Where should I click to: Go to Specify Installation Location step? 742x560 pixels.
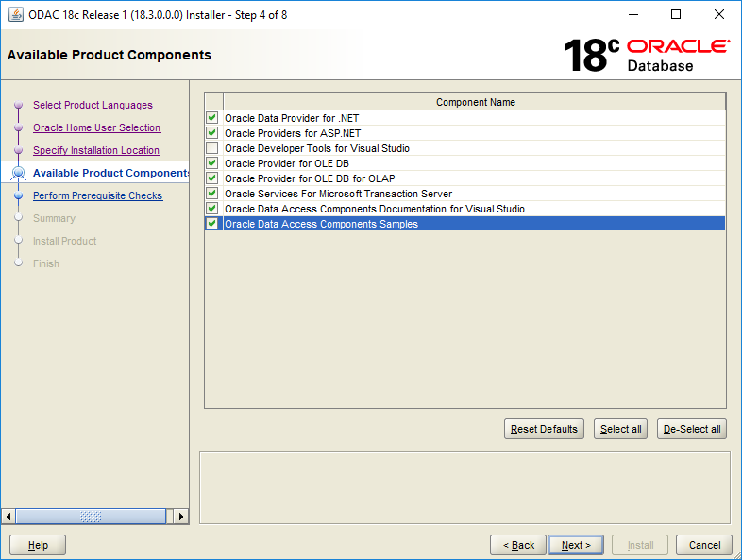[x=96, y=150]
